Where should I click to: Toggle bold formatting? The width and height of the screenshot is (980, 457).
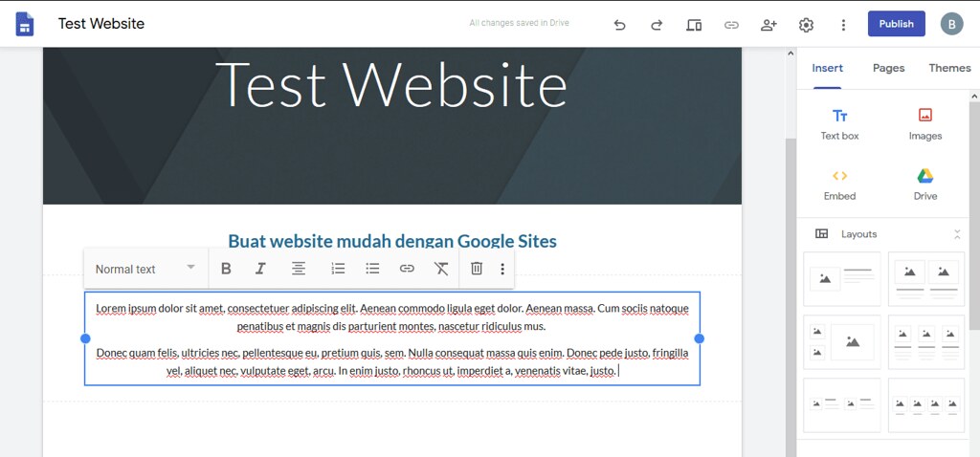coord(226,269)
